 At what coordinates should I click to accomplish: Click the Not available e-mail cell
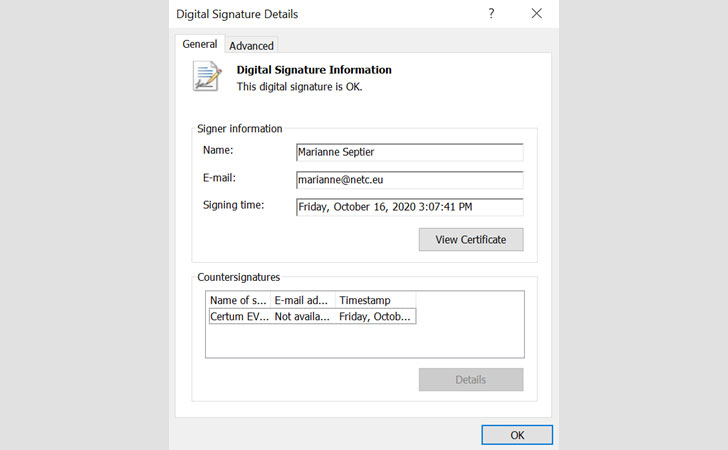click(x=302, y=316)
